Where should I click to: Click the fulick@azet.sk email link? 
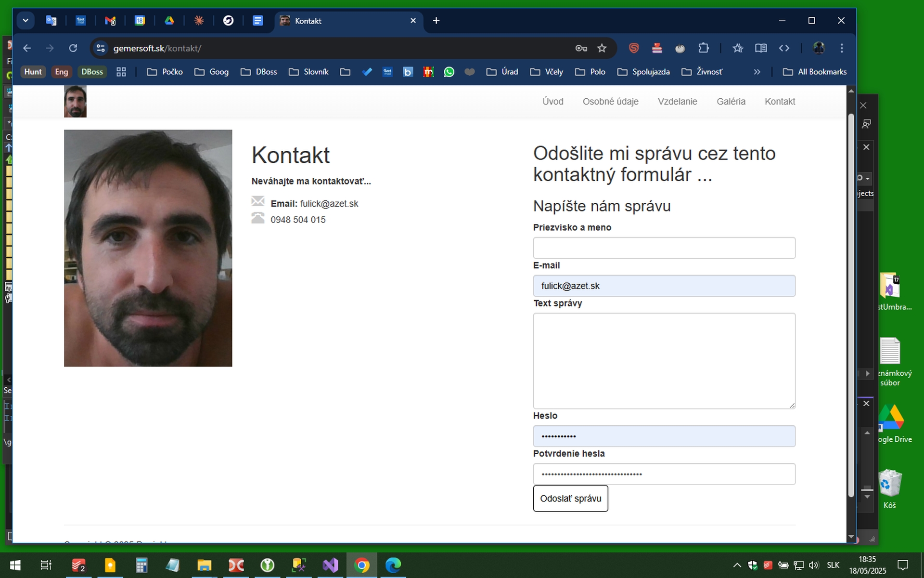(329, 204)
